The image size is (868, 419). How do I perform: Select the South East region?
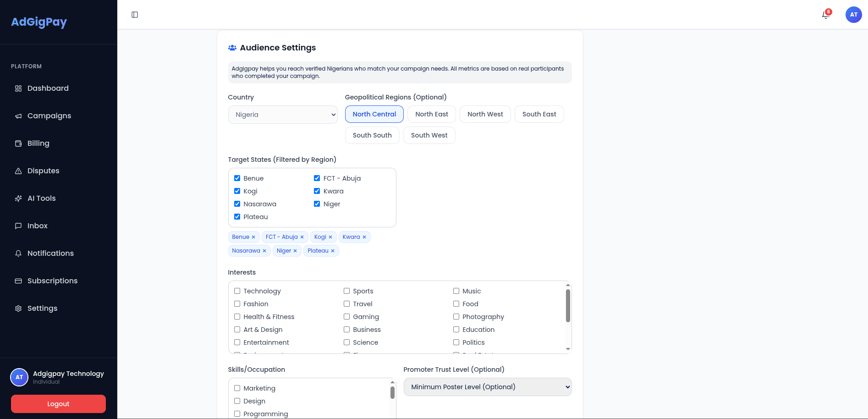[x=539, y=114]
